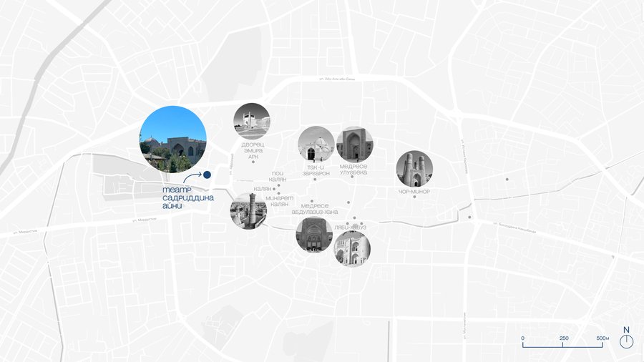Image resolution: width=644 pixels, height=362 pixels.
Task: Open the Ulugbek madrasa photo thumbnail
Action: tap(355, 144)
